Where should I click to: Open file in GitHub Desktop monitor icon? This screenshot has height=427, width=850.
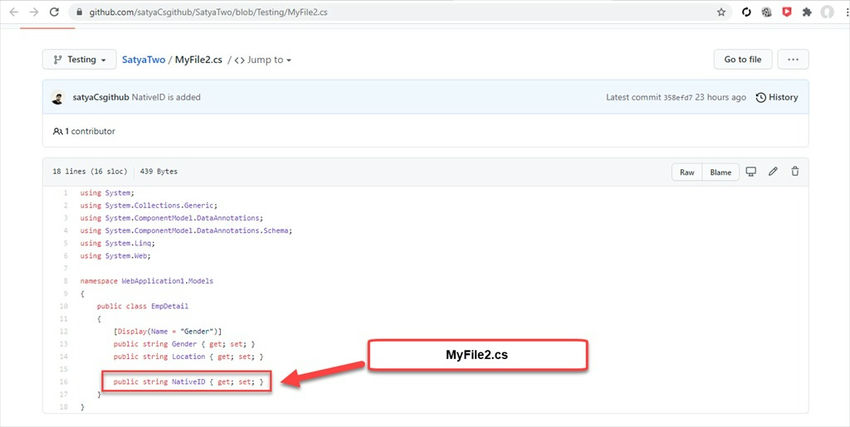click(751, 172)
